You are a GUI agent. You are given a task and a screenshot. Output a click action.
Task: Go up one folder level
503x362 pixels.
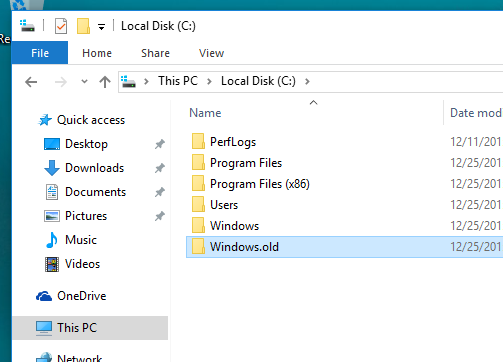coord(105,82)
